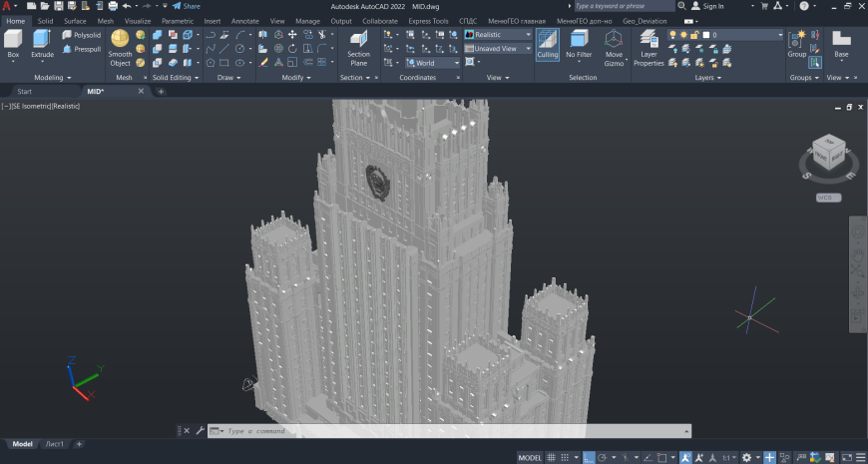The width and height of the screenshot is (868, 464).
Task: Click the Rectangle tool in Draw
Action: click(x=224, y=63)
